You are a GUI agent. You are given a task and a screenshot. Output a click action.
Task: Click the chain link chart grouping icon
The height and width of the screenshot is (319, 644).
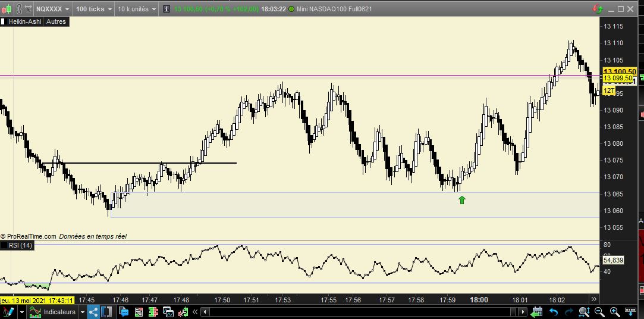tap(18, 9)
